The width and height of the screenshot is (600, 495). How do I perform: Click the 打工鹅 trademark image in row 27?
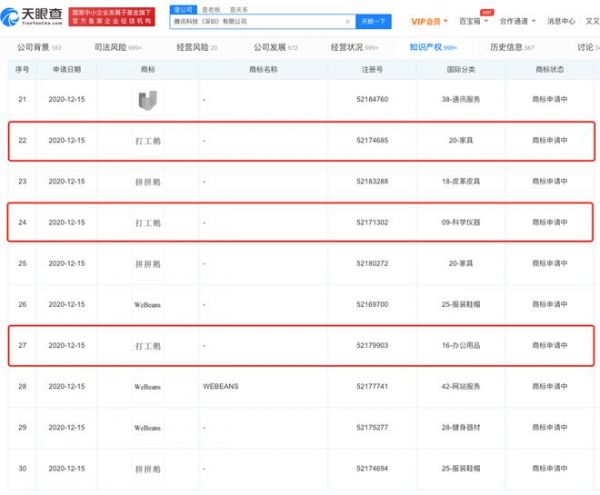click(147, 345)
